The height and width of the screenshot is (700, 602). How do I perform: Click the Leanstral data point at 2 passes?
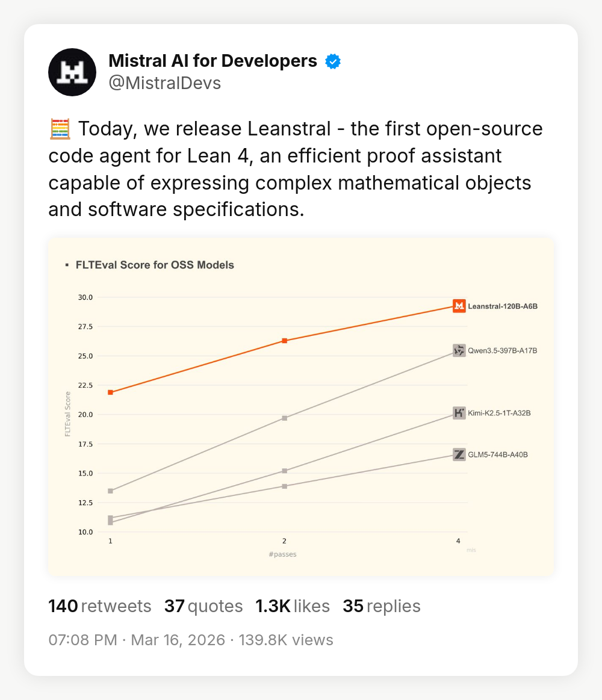pos(284,341)
